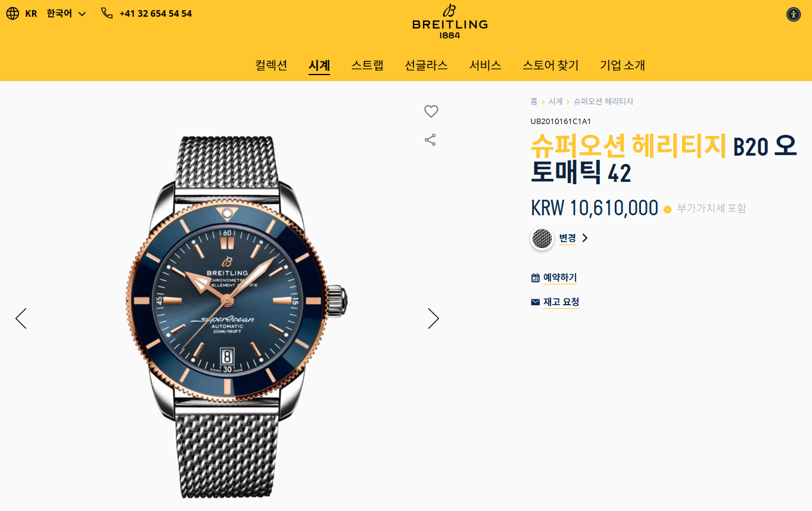Image resolution: width=812 pixels, height=511 pixels.
Task: Show the previous watch image arrow
Action: point(21,318)
